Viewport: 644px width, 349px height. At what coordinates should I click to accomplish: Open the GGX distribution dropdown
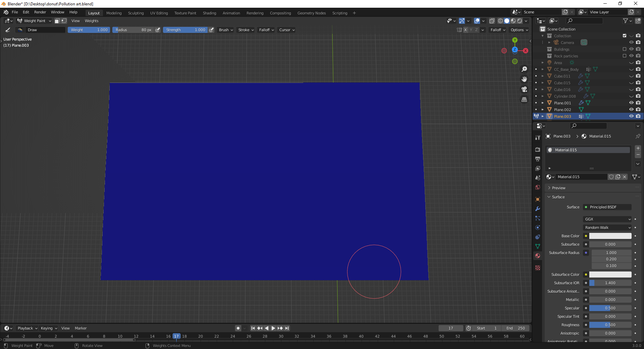pos(607,219)
